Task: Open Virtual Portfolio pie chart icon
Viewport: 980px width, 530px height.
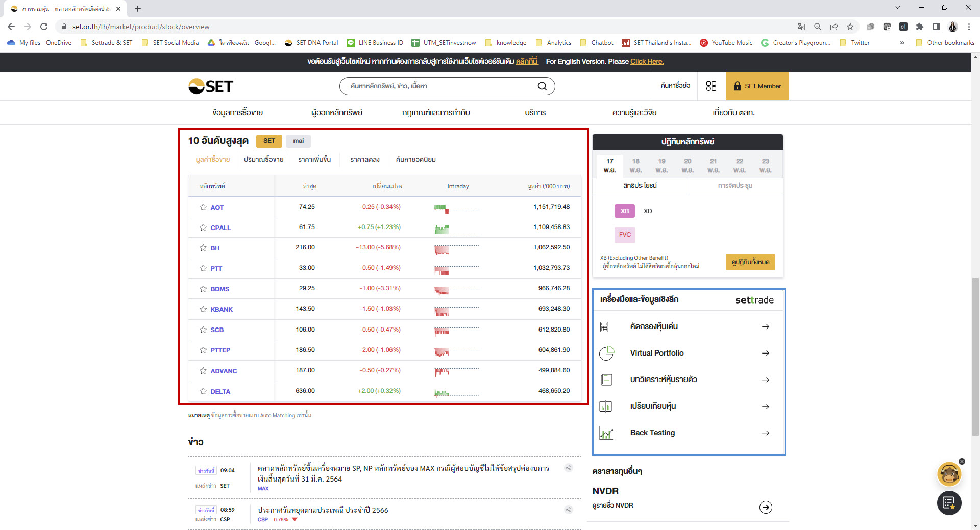Action: tap(607, 353)
